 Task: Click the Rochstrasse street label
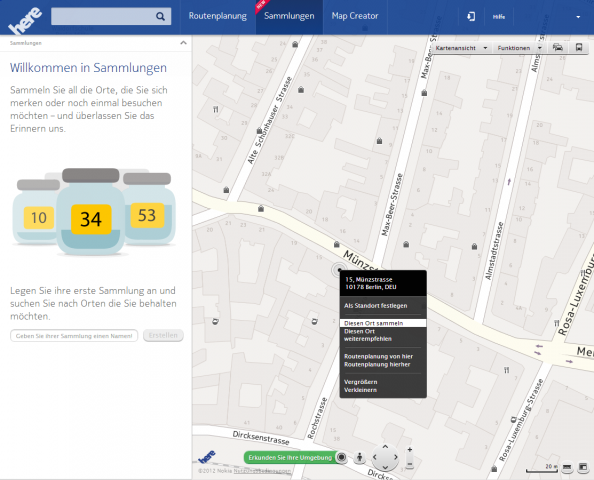click(317, 418)
